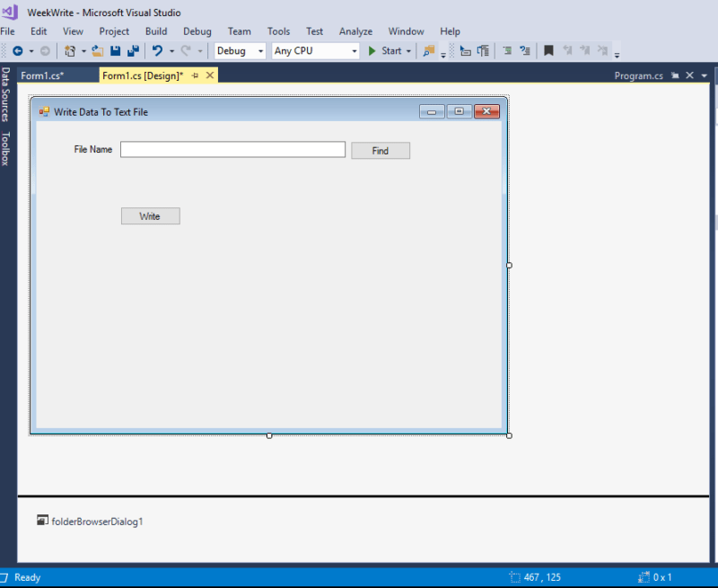Click the Open File folder icon
Image resolution: width=718 pixels, height=588 pixels.
(x=98, y=51)
